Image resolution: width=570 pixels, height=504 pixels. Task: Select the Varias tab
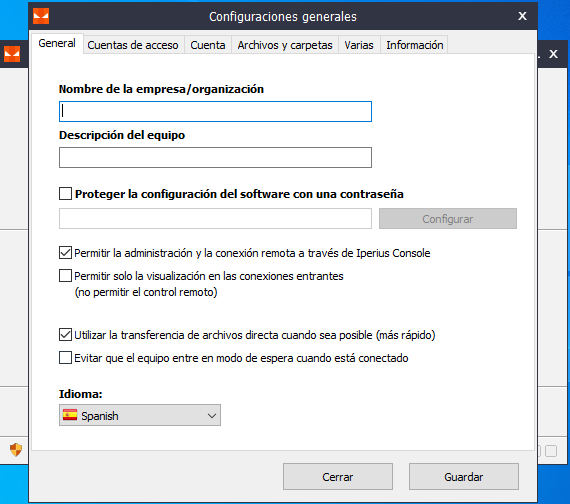tap(359, 45)
